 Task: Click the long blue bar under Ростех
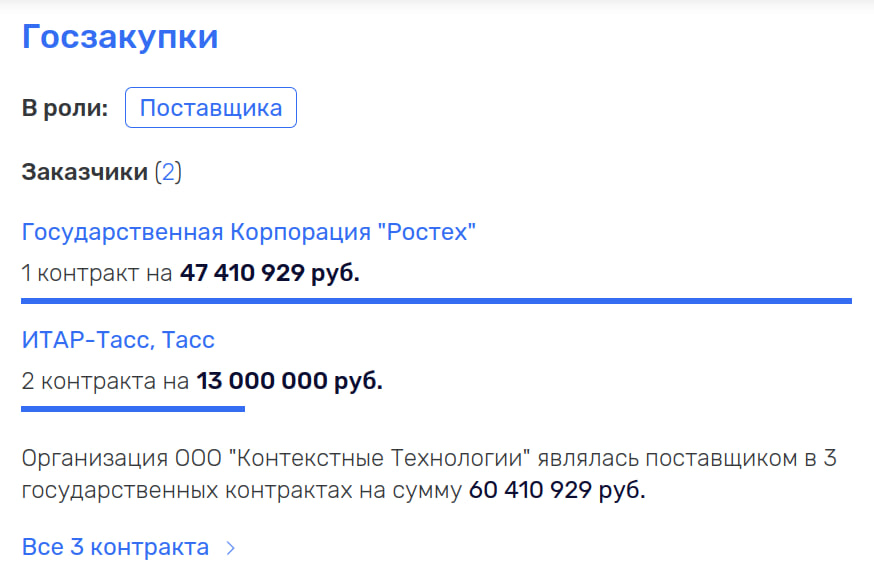pyautogui.click(x=436, y=300)
